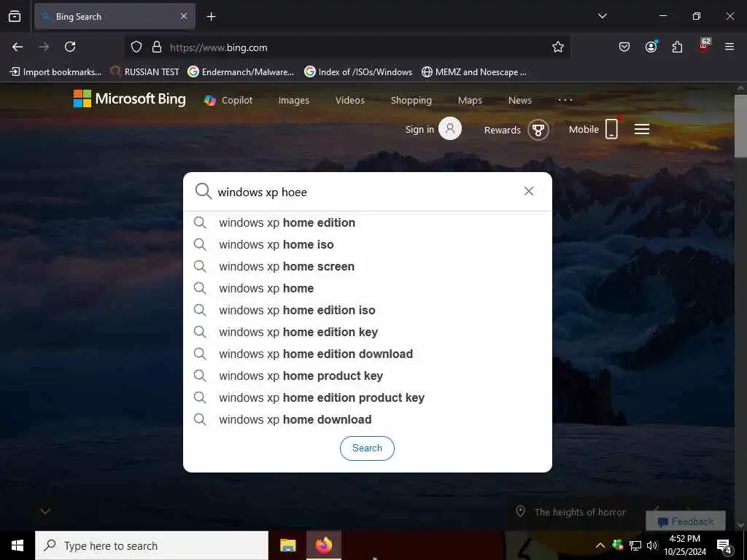Select suggestion windows xp home iso

pos(368,244)
